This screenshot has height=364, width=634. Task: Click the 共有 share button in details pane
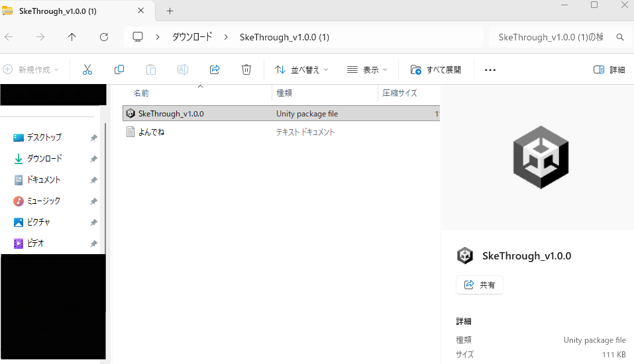tap(480, 285)
